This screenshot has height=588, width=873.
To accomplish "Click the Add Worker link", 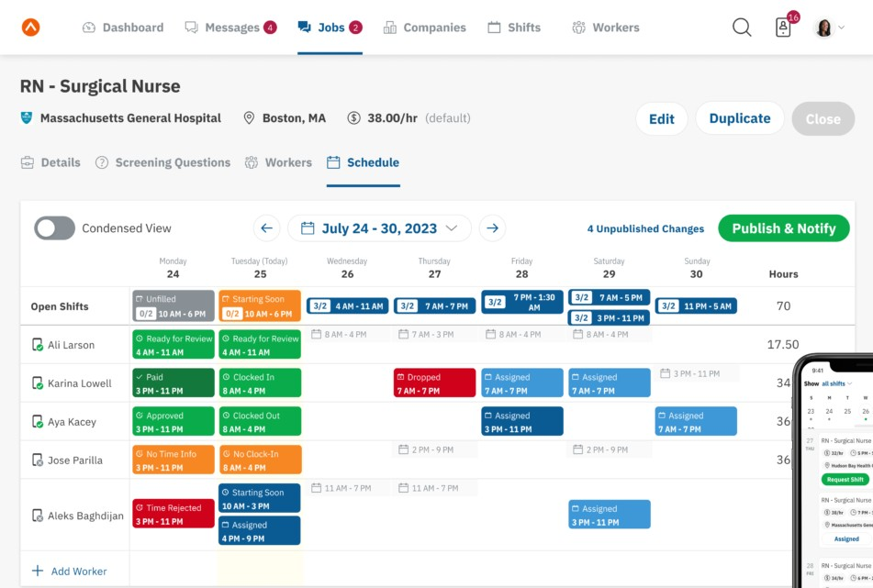I will 79,571.
